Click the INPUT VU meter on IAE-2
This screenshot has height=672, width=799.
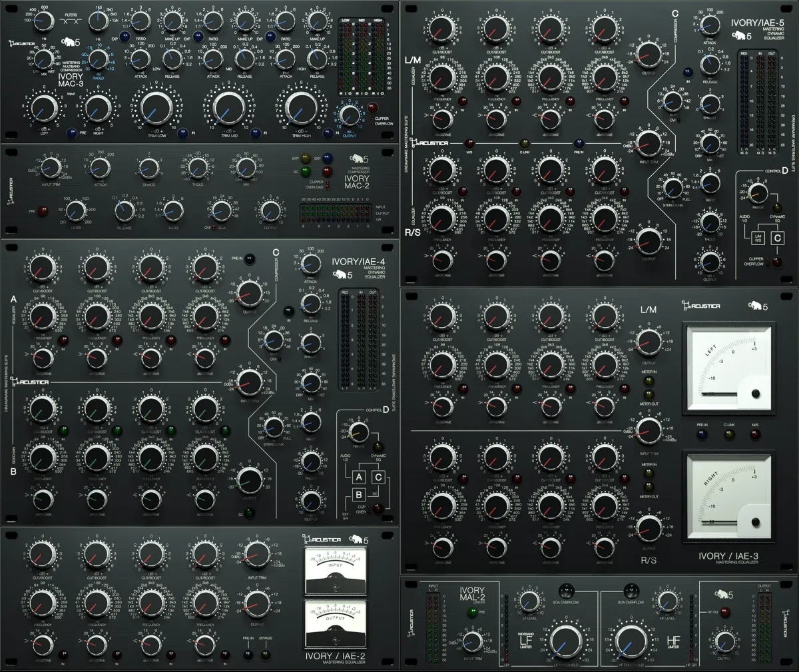[335, 571]
